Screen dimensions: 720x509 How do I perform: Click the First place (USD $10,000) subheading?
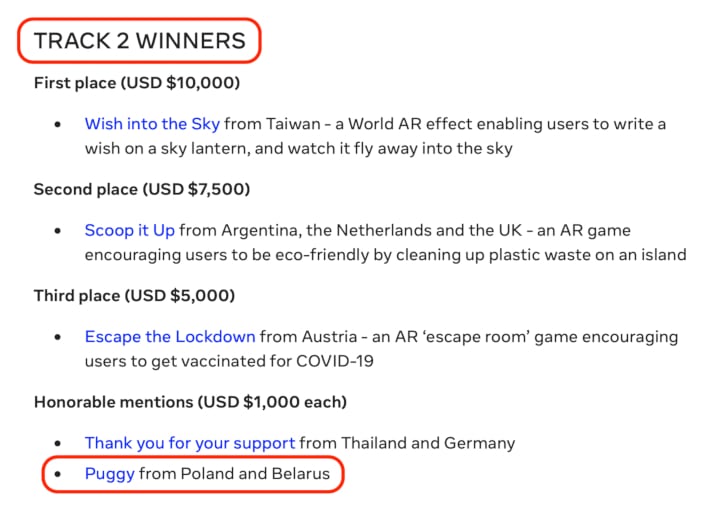(137, 82)
